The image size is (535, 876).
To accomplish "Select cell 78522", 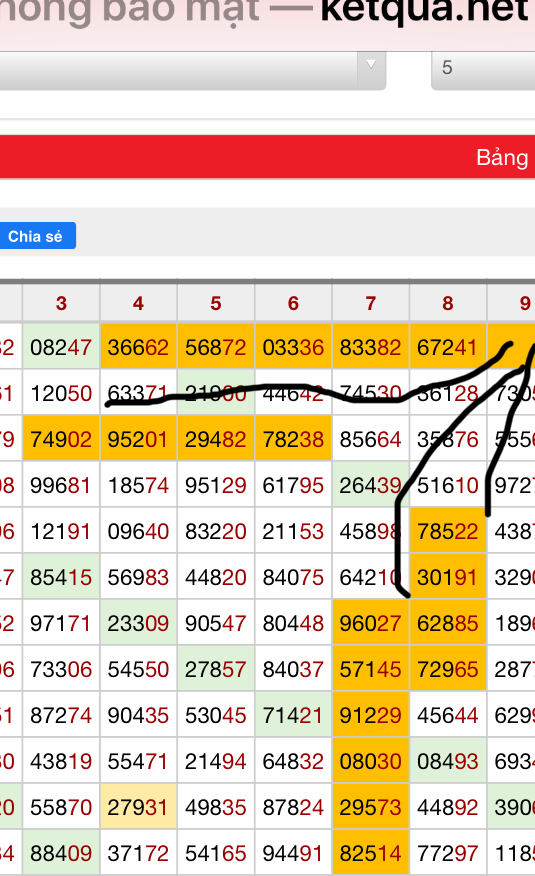I will pyautogui.click(x=448, y=531).
